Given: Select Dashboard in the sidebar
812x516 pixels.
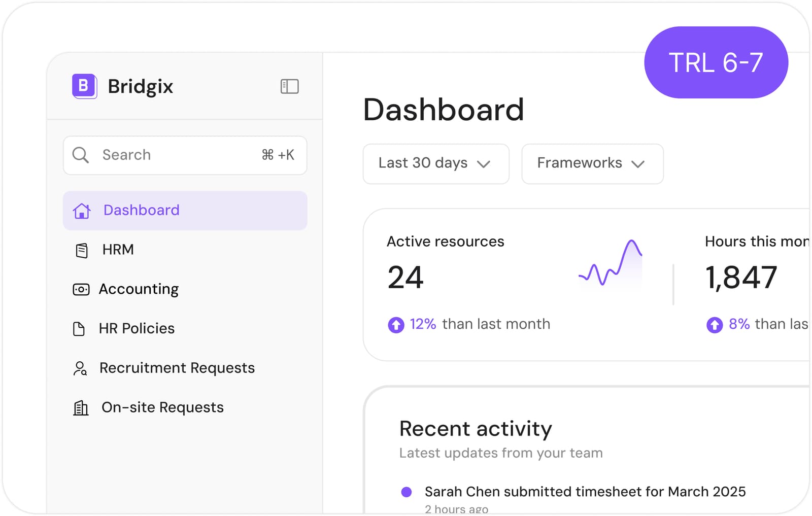Looking at the screenshot, I should pos(185,210).
